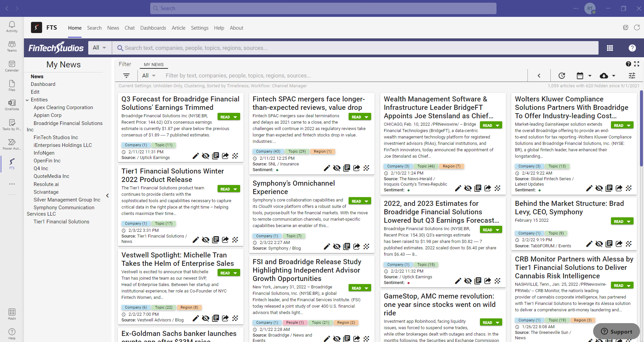This screenshot has width=644, height=342.
Task: Select Broadridge Financial Solutions Inc entity
Action: [x=65, y=126]
